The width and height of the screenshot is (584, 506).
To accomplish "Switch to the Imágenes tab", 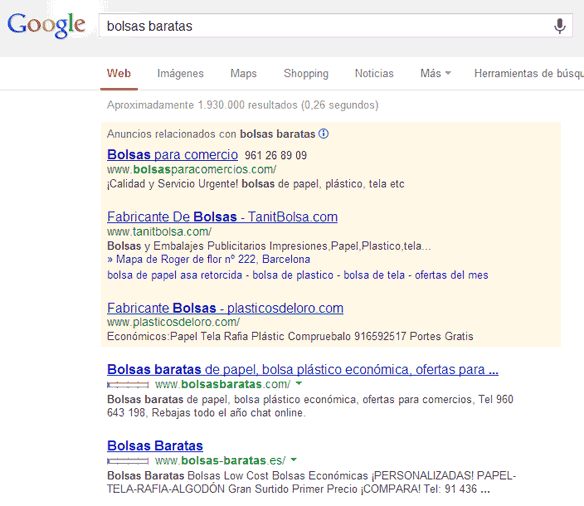I will [180, 73].
